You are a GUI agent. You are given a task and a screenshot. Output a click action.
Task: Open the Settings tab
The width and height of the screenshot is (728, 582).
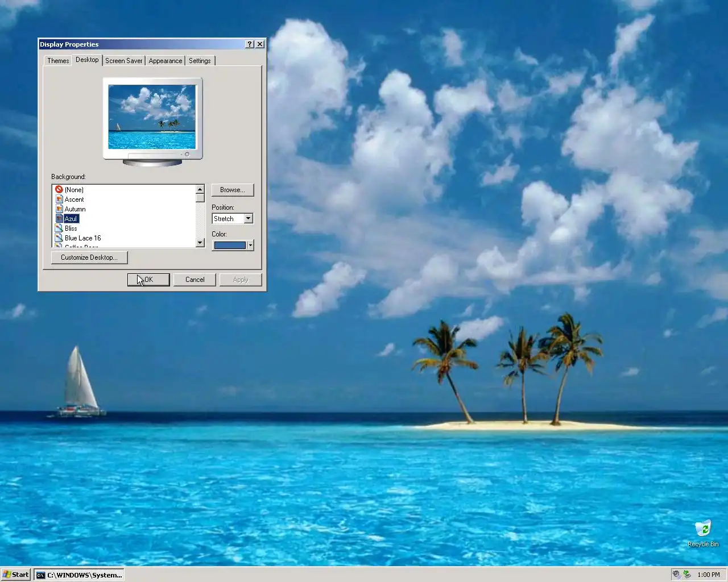pos(200,61)
